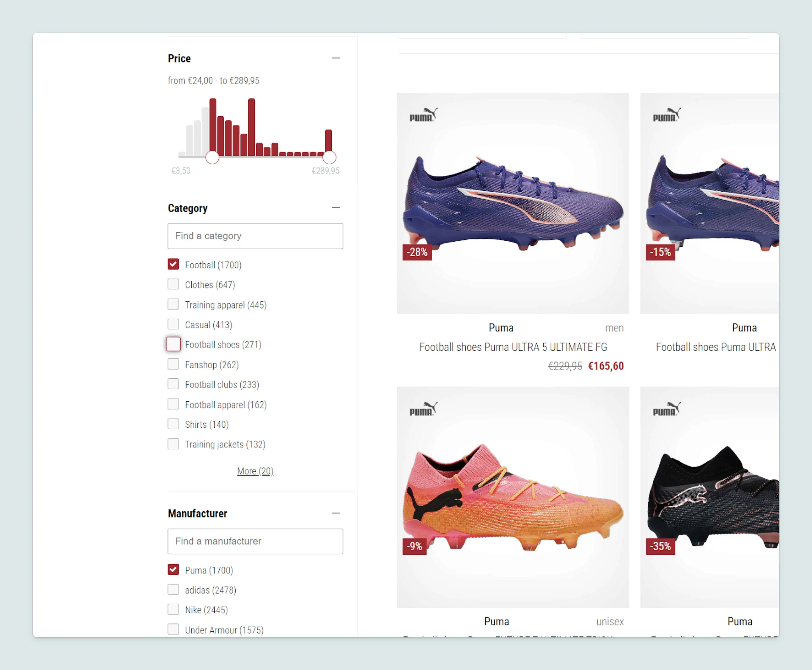Screen dimensions: 812x670
Task: Uncheck the Puma manufacturer checkbox
Action: pos(173,570)
